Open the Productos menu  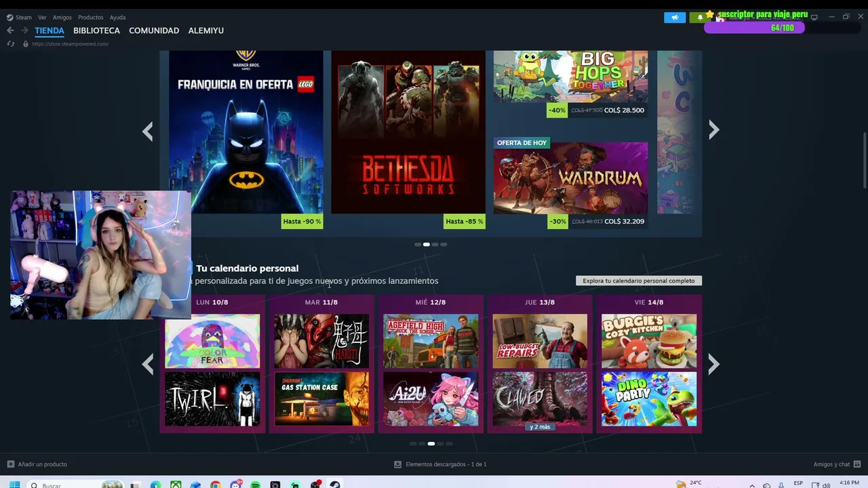coord(91,18)
